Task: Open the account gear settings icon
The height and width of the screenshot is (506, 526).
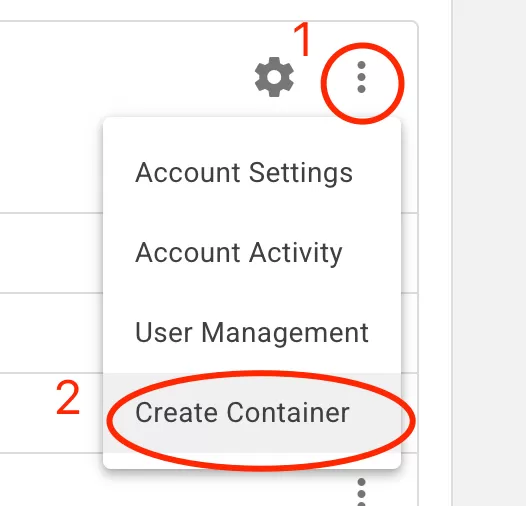Action: pyautogui.click(x=274, y=77)
